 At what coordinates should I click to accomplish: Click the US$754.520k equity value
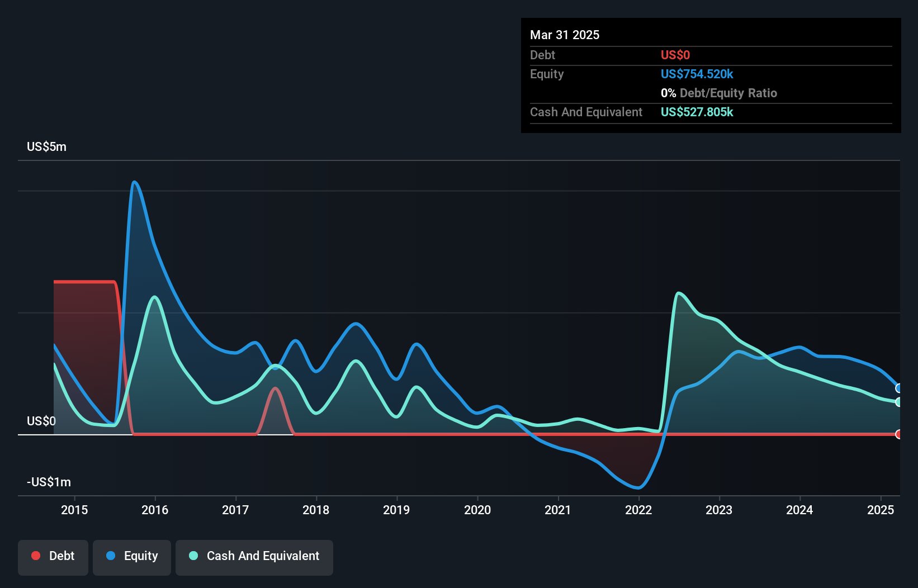tap(697, 74)
